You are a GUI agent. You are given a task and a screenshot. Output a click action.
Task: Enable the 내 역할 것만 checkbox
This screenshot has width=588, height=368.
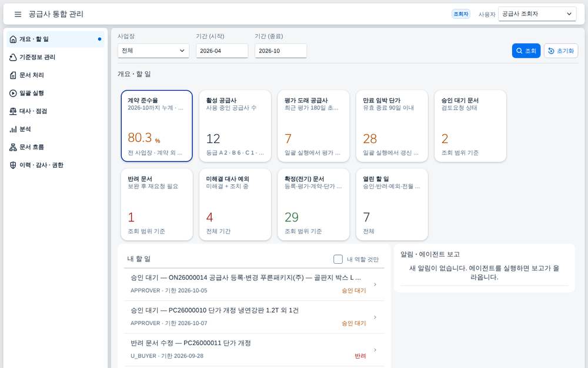338,259
